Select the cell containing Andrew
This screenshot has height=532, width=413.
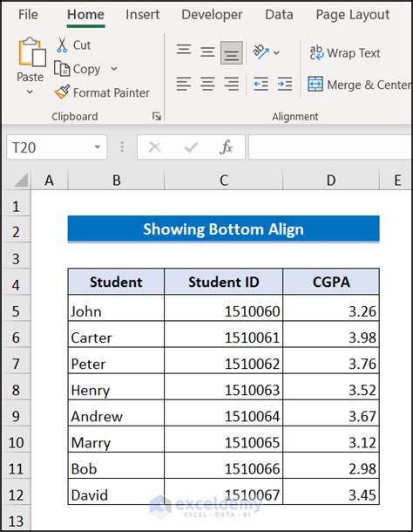[x=116, y=413]
